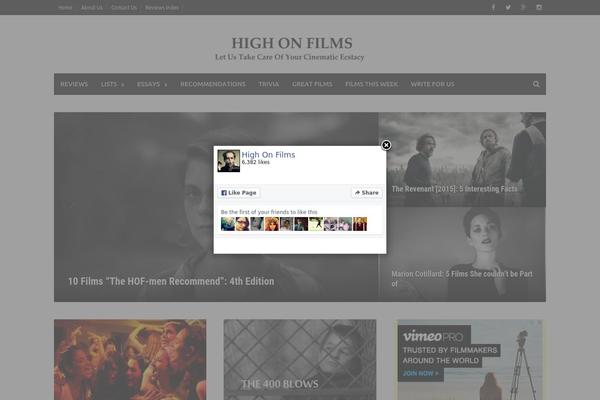Open the search icon in navigation bar
The width and height of the screenshot is (600, 400).
click(x=536, y=84)
